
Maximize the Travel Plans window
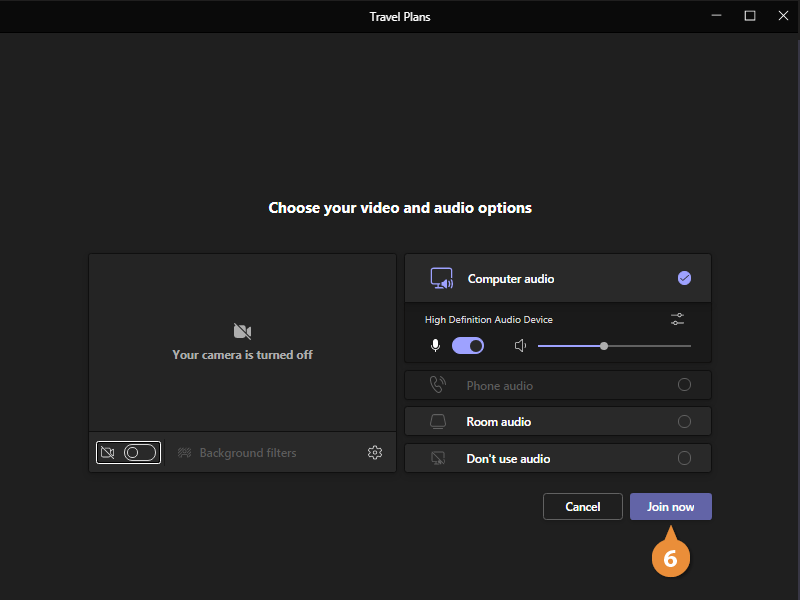[x=749, y=16]
